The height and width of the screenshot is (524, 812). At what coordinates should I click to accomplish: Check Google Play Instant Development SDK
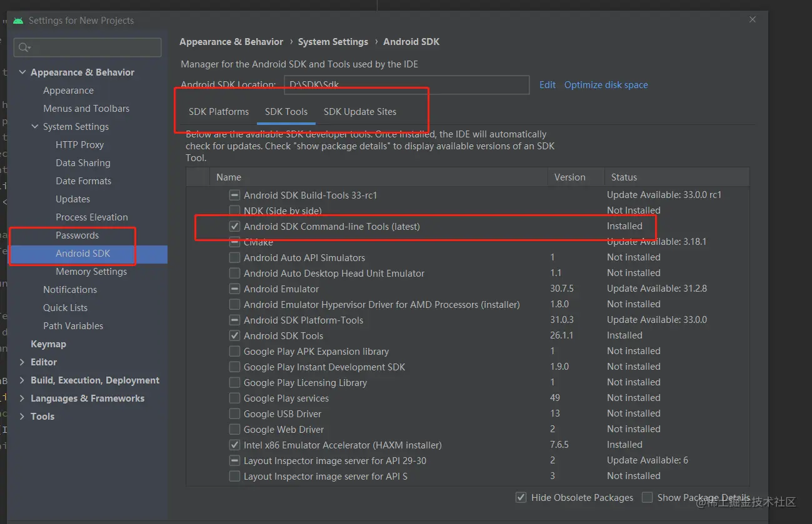(x=234, y=367)
